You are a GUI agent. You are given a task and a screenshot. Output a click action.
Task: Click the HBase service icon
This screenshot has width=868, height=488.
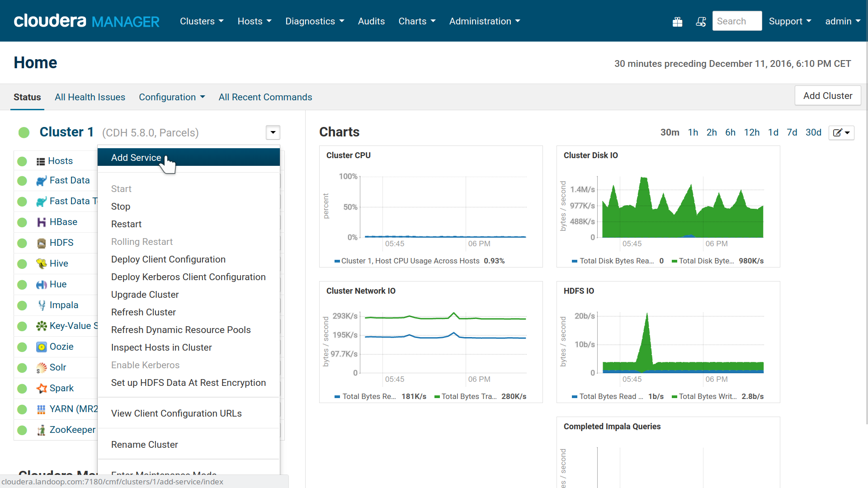coord(41,222)
